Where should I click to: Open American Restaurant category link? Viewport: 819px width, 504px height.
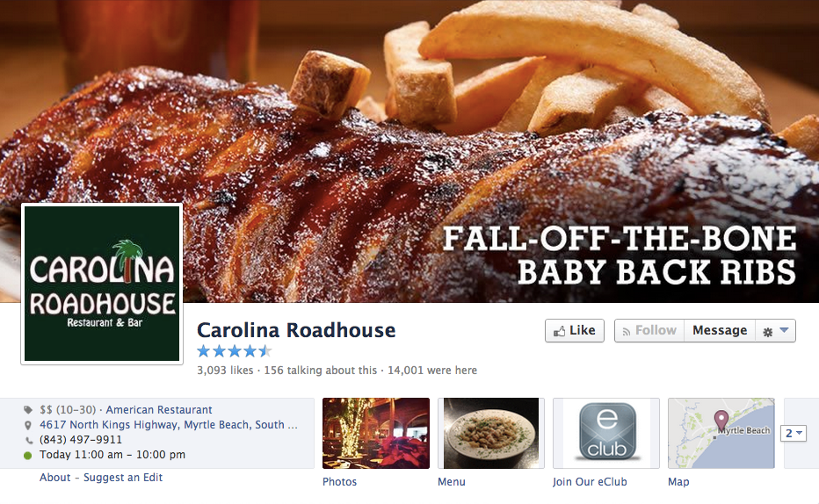click(159, 409)
